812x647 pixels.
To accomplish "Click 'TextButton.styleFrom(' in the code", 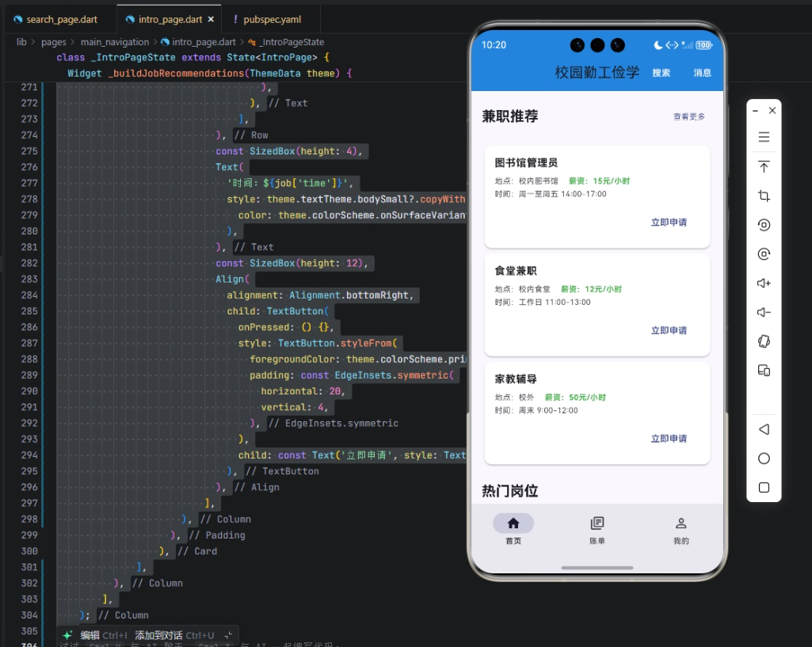I will [x=337, y=343].
